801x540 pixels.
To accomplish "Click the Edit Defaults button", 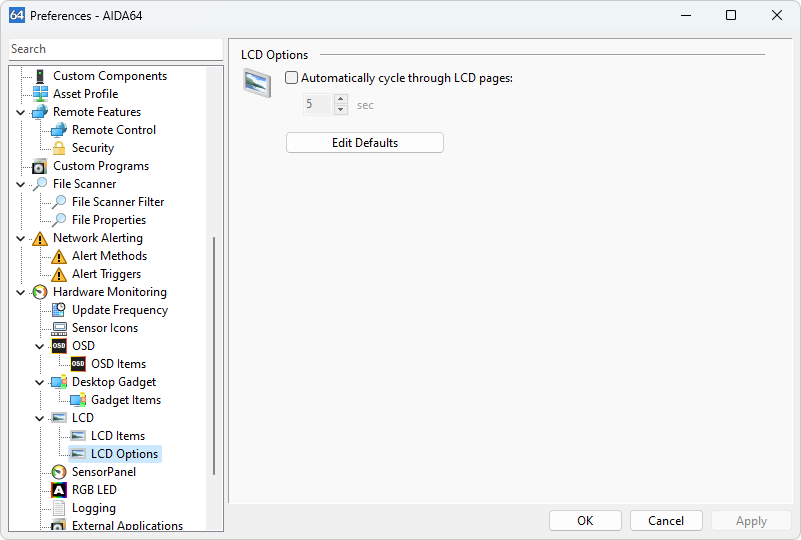I will click(x=364, y=143).
